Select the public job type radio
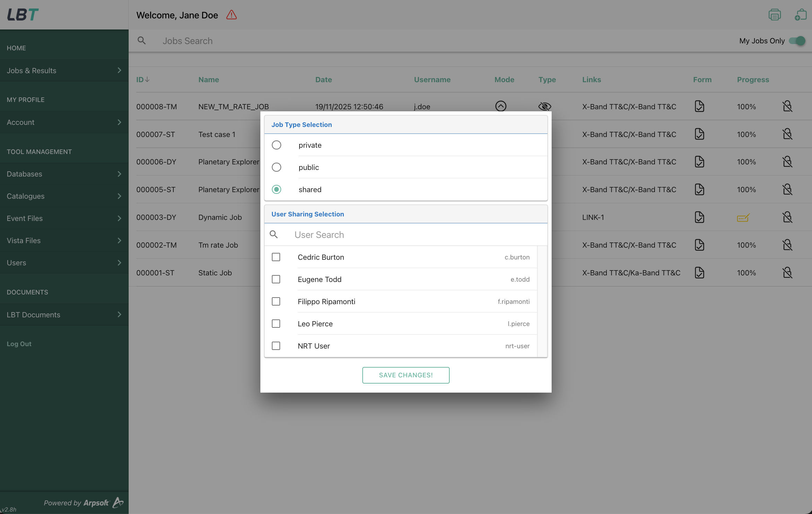 click(276, 167)
